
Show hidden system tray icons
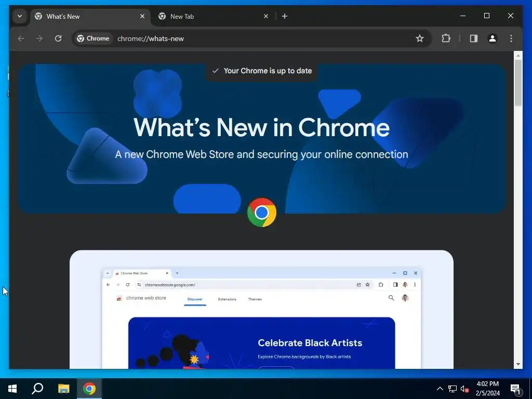click(x=440, y=389)
